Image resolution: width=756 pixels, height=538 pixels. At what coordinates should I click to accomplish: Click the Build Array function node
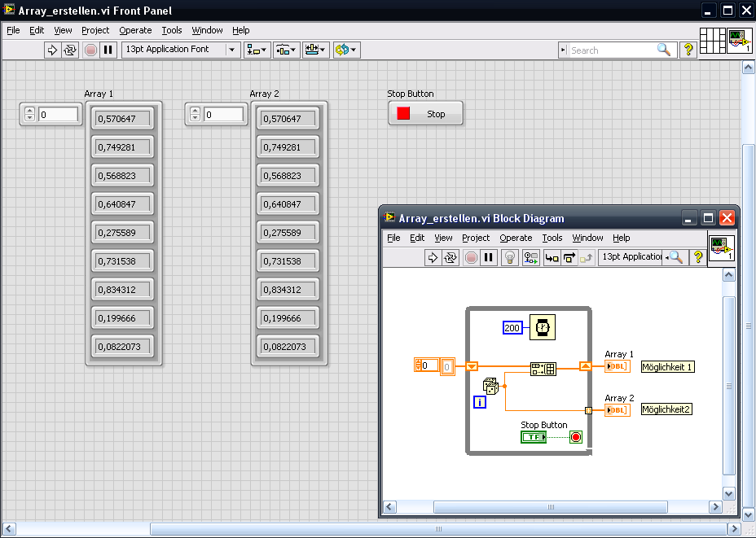pos(543,368)
